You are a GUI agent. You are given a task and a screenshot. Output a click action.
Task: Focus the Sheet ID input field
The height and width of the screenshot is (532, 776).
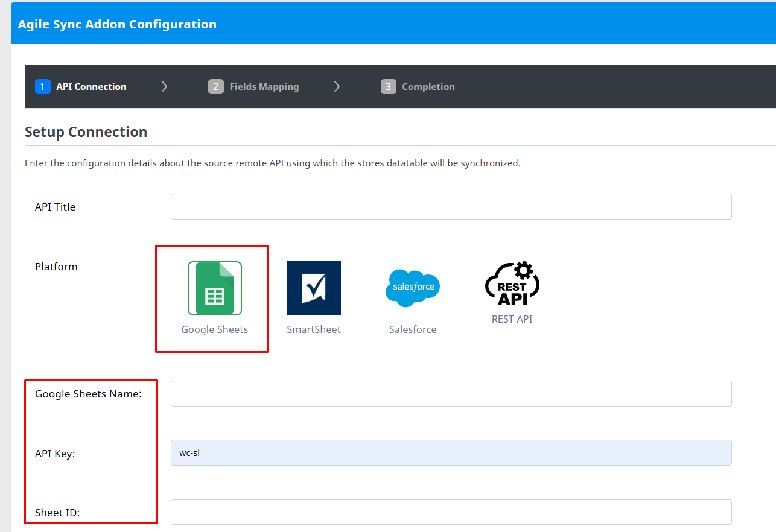tap(451, 512)
